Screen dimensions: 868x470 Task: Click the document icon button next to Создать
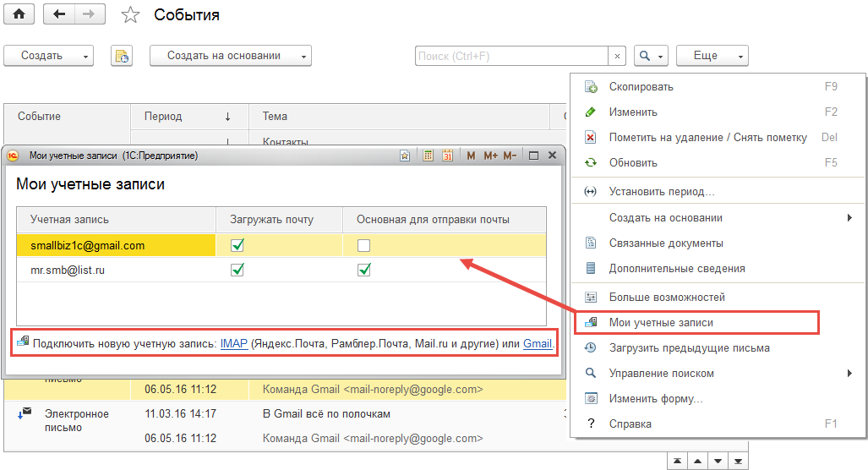122,56
